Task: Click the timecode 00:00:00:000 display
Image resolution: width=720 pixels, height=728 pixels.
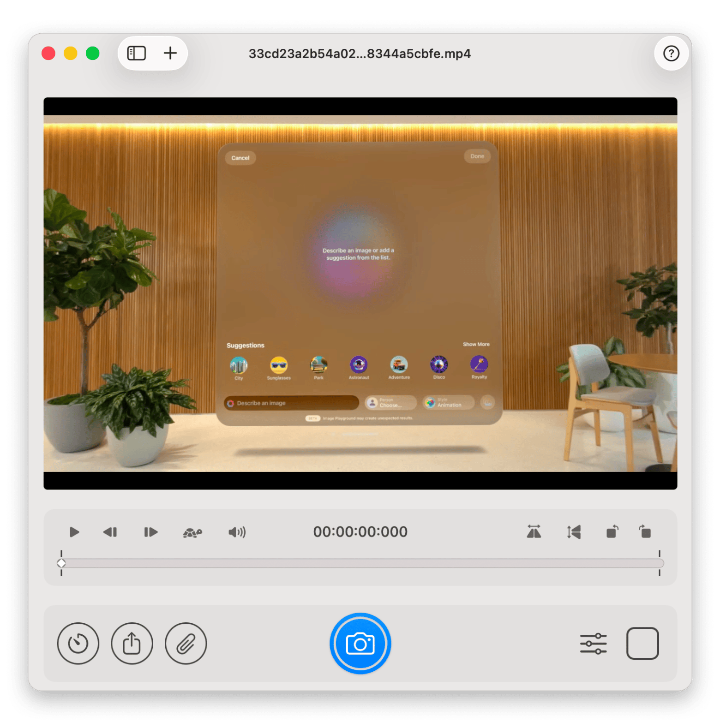Action: tap(360, 531)
